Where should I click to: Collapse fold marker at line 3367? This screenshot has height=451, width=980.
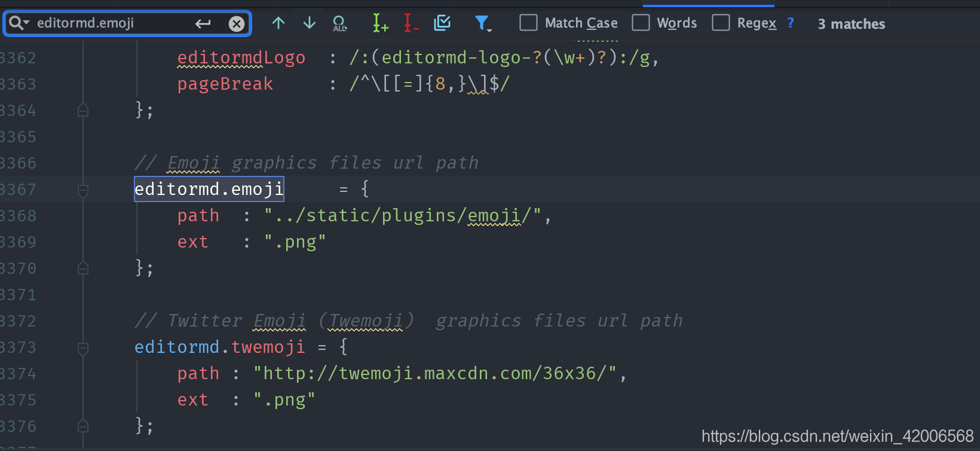[83, 190]
